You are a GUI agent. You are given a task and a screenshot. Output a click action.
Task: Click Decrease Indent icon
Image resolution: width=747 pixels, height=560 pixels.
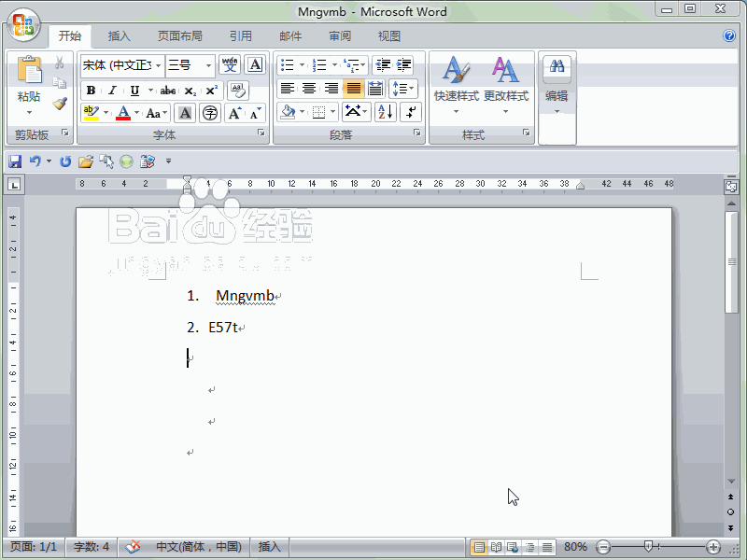pyautogui.click(x=383, y=64)
